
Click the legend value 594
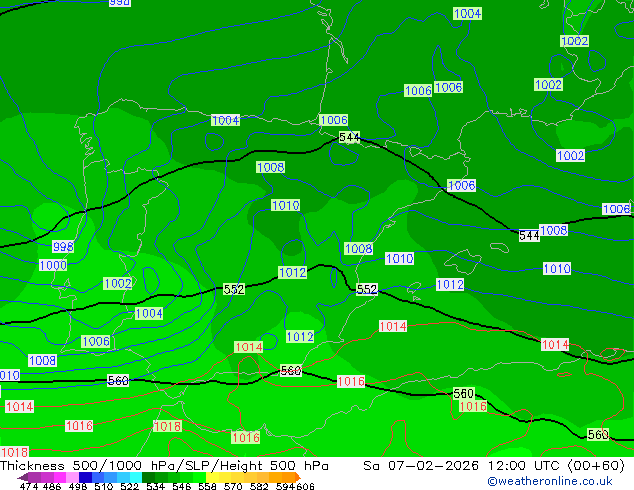(285, 486)
